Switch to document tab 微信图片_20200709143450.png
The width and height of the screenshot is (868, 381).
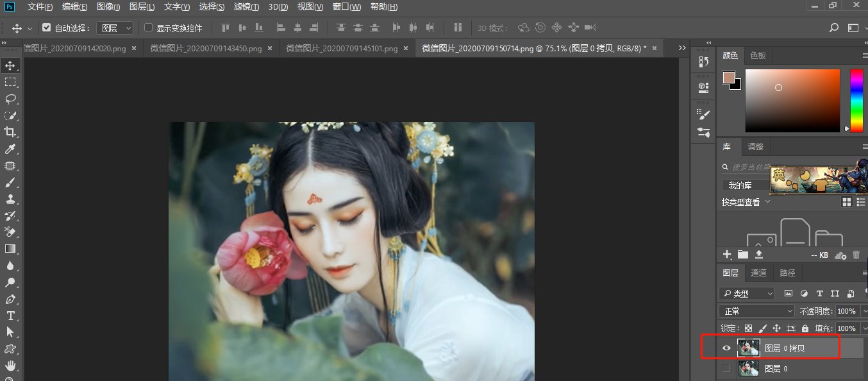coord(206,49)
